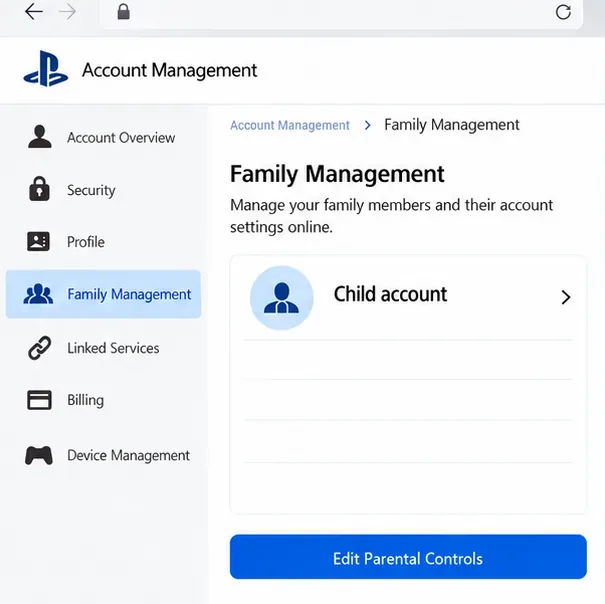
Task: Click the PlayStation logo
Action: point(46,69)
